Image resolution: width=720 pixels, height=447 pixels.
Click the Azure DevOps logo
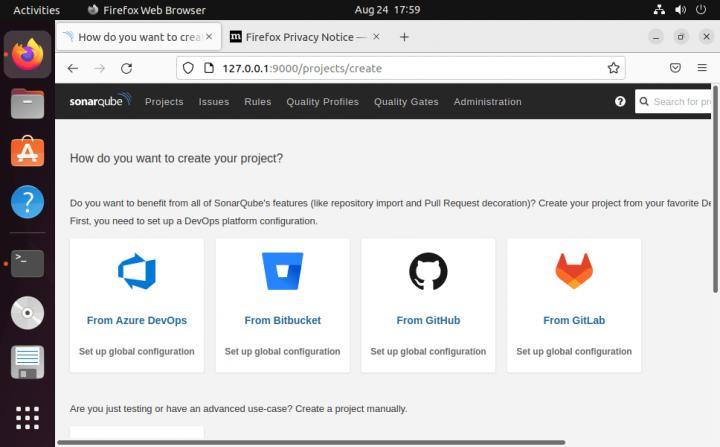click(137, 271)
